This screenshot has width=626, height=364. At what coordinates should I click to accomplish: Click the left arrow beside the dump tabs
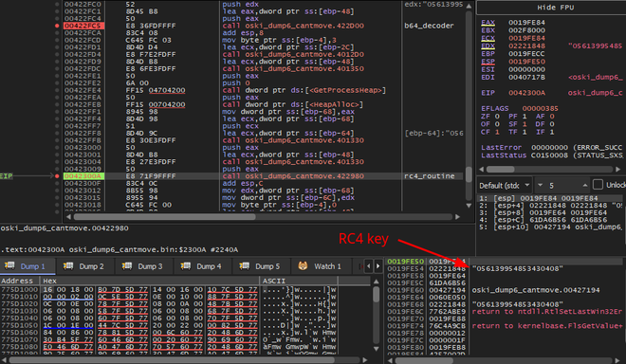point(369,265)
